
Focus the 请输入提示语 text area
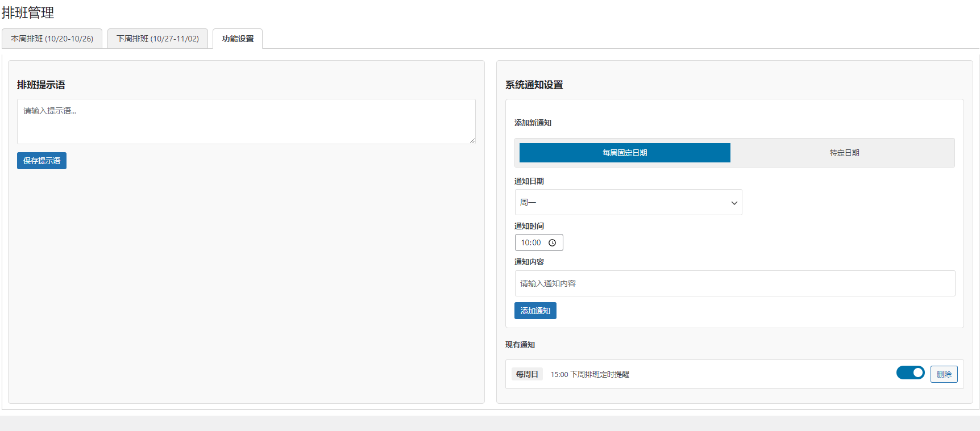click(246, 122)
